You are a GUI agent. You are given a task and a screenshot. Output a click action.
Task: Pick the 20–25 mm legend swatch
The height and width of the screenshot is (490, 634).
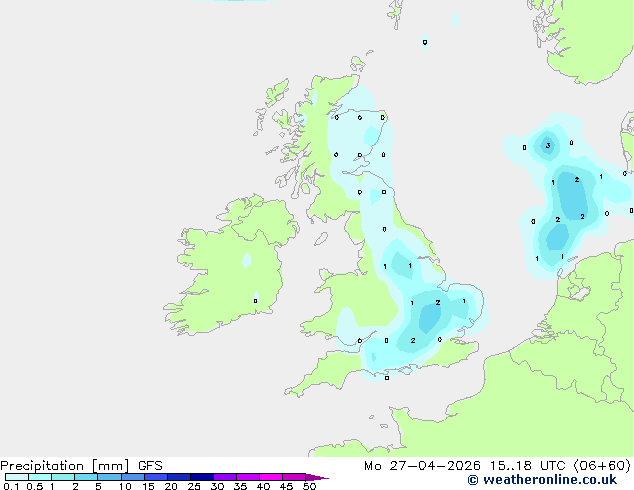[179, 477]
